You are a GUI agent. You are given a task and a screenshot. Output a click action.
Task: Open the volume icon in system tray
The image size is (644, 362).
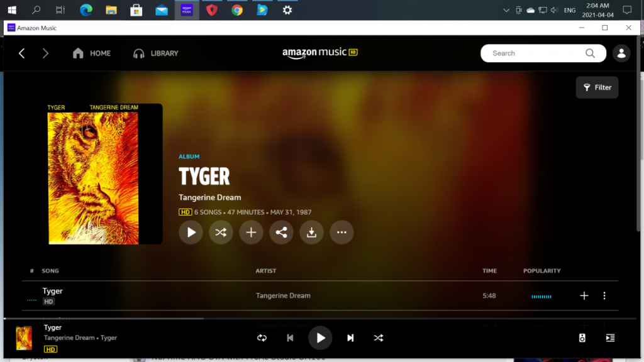555,10
